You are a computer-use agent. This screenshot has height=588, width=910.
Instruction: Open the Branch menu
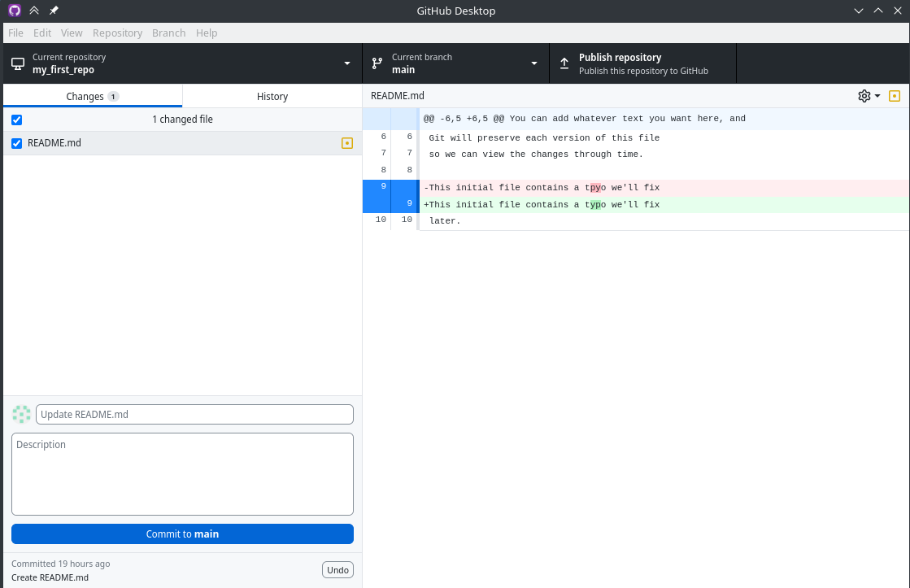(169, 33)
